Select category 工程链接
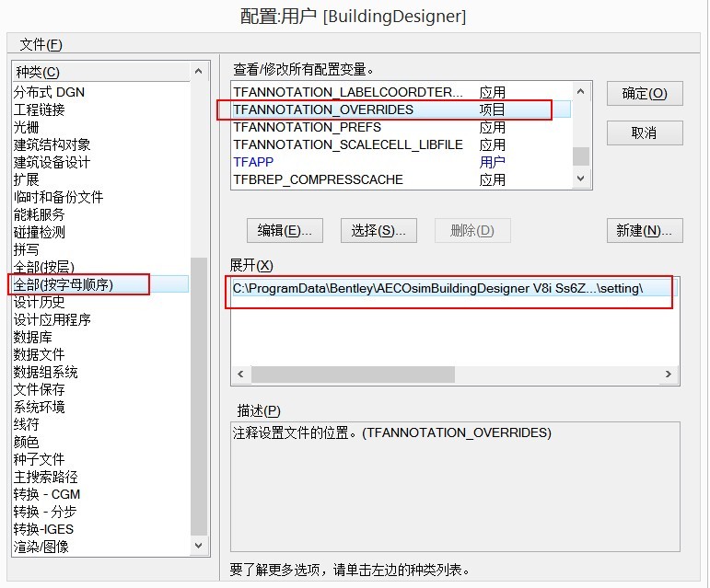 (x=100, y=110)
